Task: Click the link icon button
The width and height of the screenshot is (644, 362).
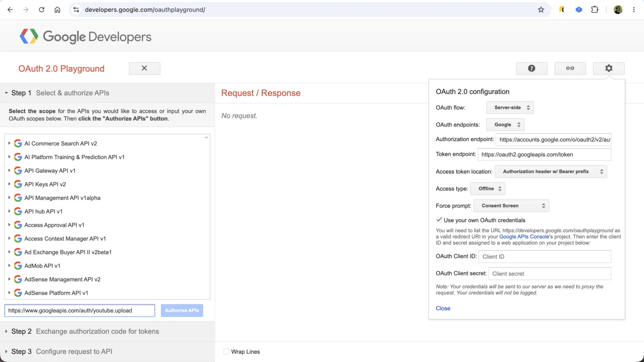Action: click(x=570, y=68)
